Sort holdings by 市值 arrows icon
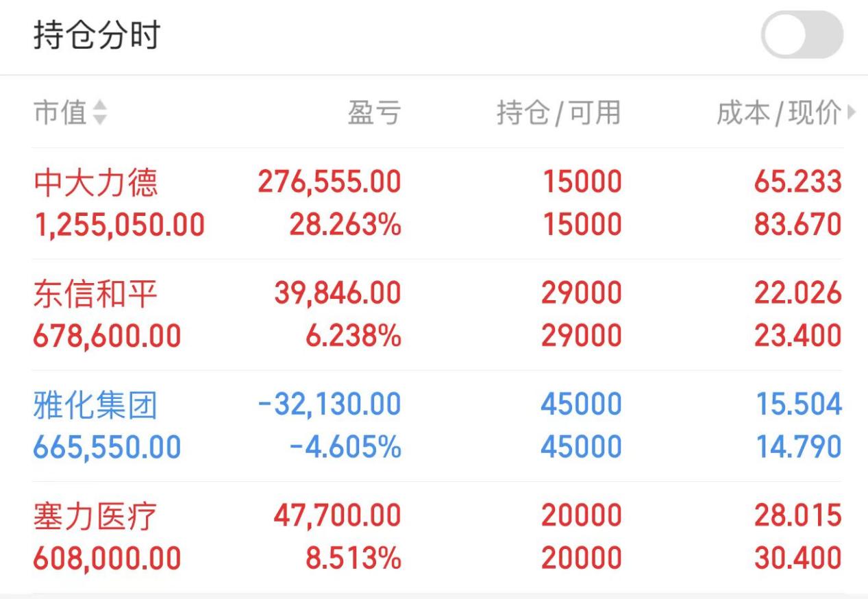Image resolution: width=868 pixels, height=599 pixels. coord(100,113)
